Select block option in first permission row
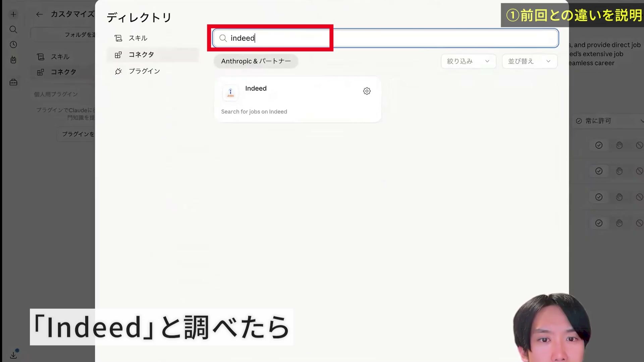The image size is (644, 362). (x=639, y=145)
